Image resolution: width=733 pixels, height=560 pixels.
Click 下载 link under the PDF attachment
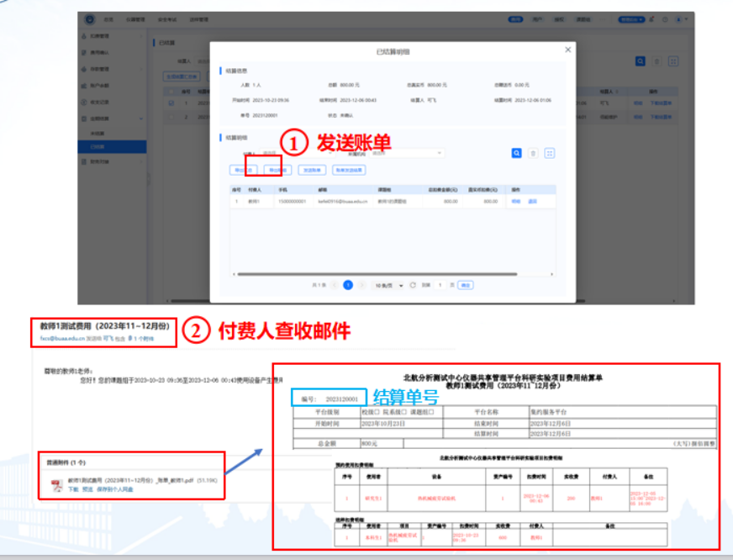pos(73,489)
